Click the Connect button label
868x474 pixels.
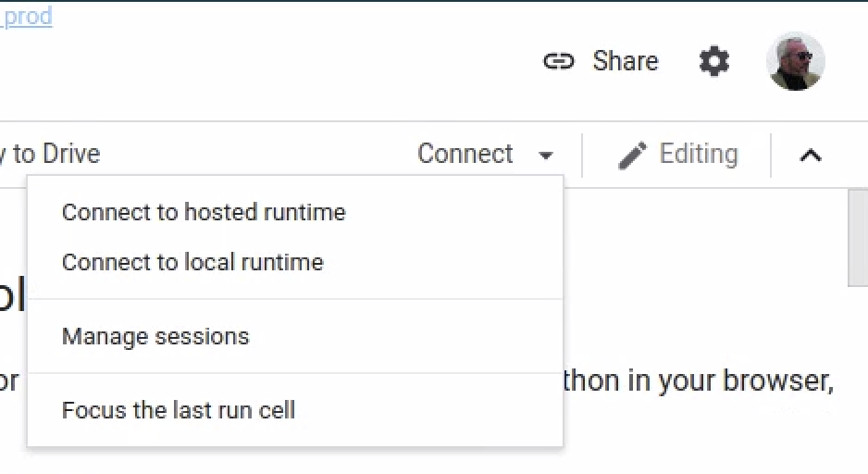pyautogui.click(x=465, y=154)
